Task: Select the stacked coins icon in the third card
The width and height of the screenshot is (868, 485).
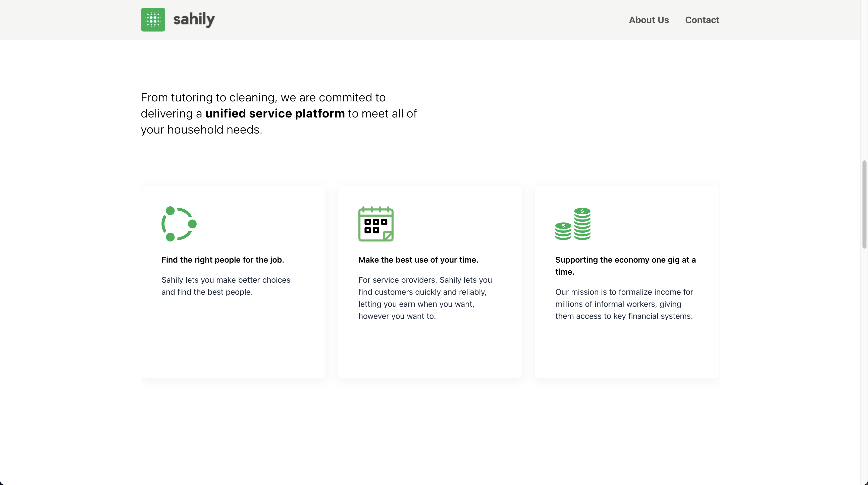Action: tap(573, 224)
